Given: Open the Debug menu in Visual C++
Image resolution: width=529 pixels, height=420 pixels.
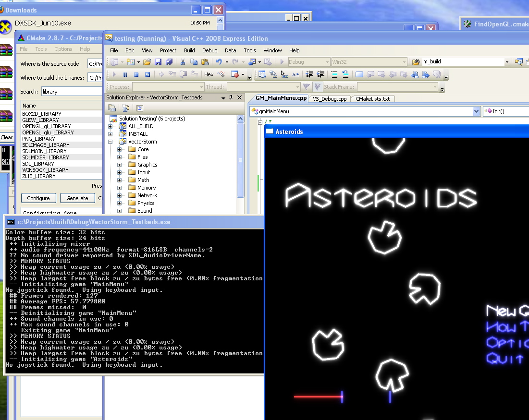Looking at the screenshot, I should 210,50.
